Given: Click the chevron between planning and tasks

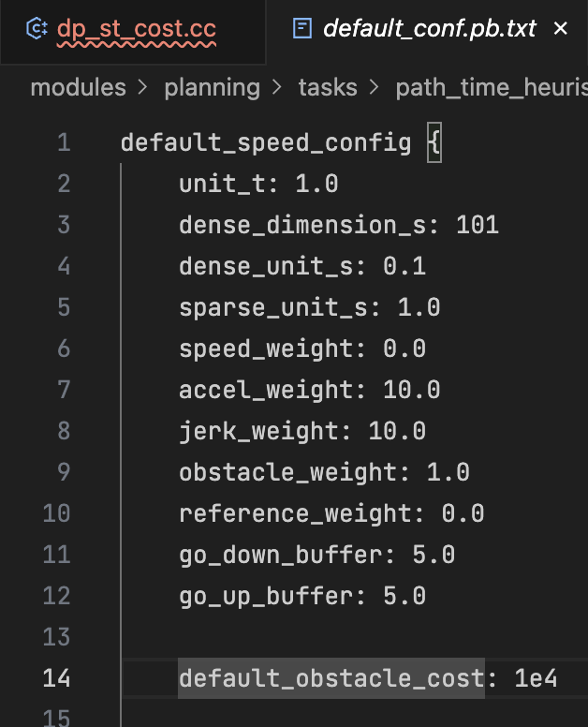Looking at the screenshot, I should click(279, 88).
